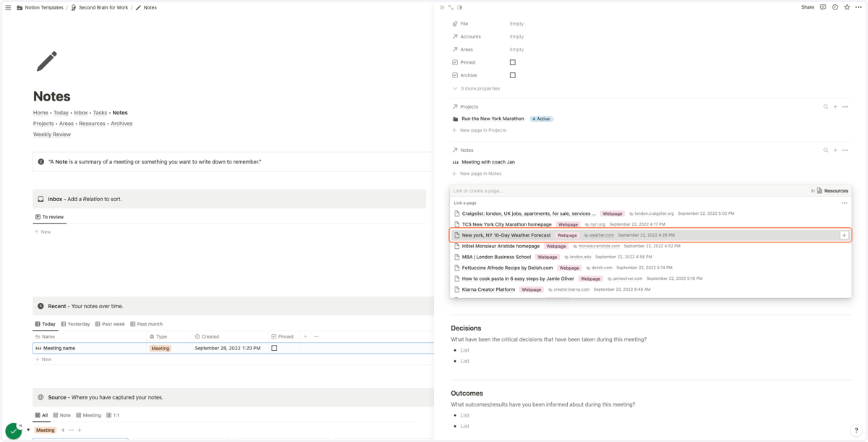Favorite this page with the star icon

[x=846, y=7]
